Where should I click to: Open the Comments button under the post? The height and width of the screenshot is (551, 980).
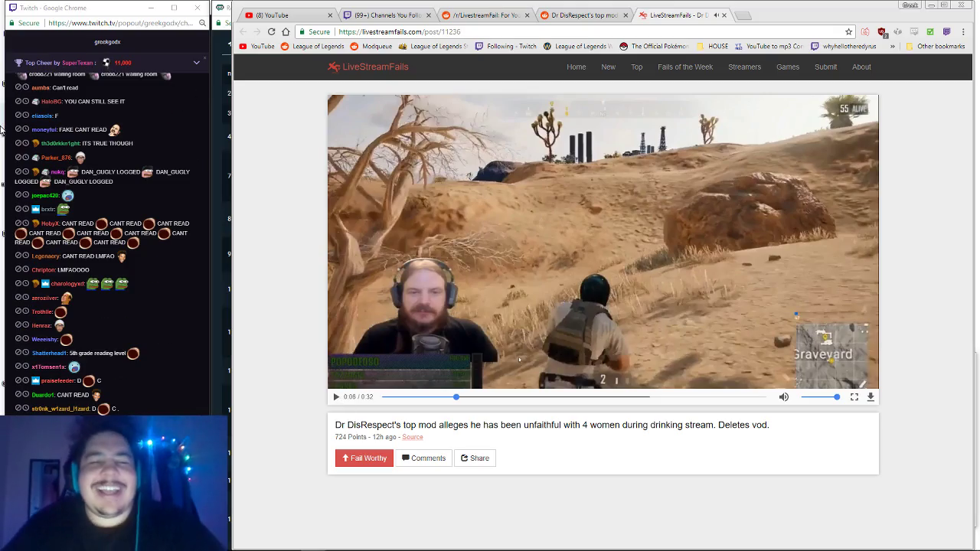[423, 458]
